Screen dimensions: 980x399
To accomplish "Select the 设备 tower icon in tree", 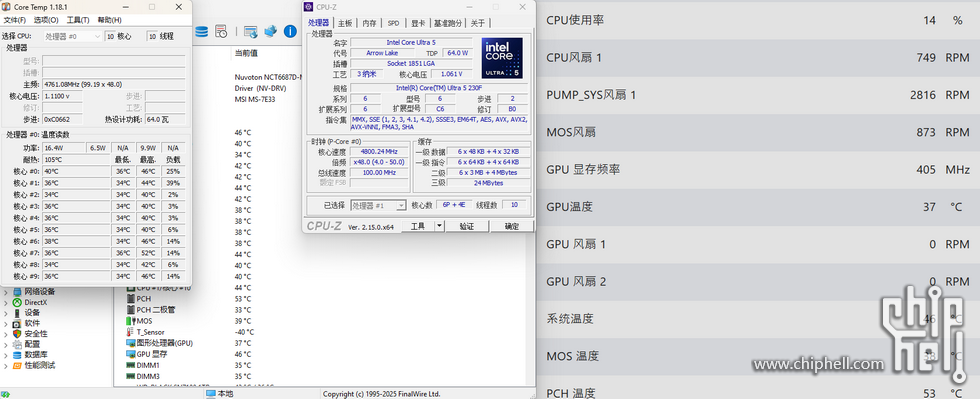I will point(18,313).
